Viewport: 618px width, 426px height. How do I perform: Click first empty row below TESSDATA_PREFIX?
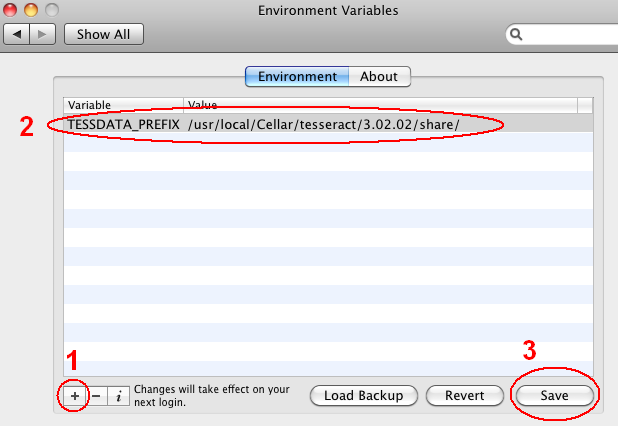[x=328, y=143]
